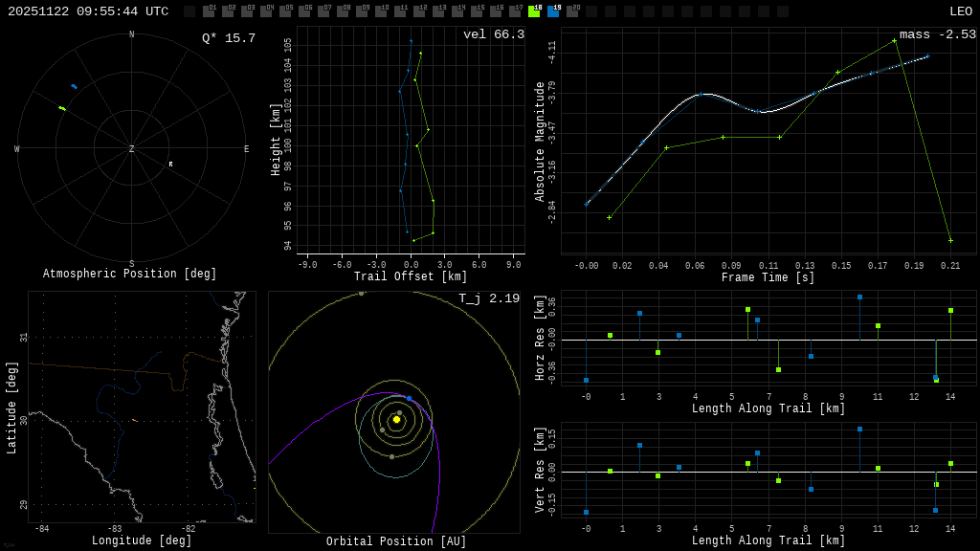Screen dimensions: 980x551
Task: Select station indicator box 11
Action: click(400, 11)
